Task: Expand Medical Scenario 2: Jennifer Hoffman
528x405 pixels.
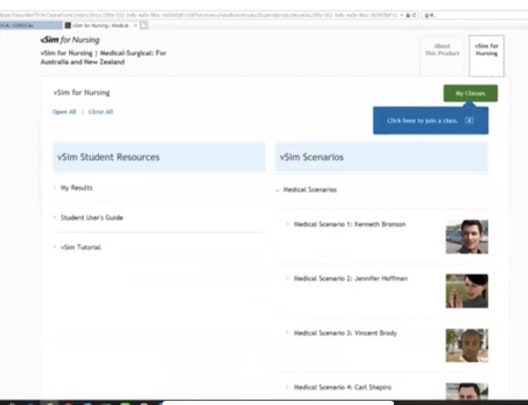Action: tap(351, 278)
